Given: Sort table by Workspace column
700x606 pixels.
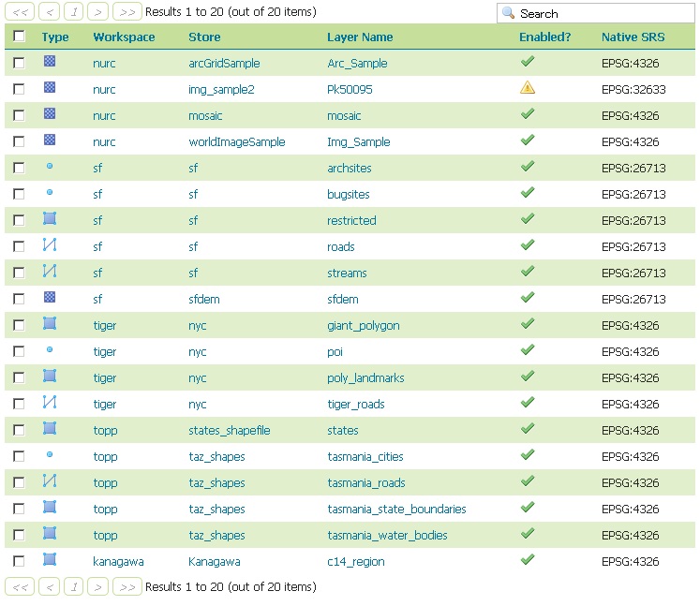Looking at the screenshot, I should 124,37.
